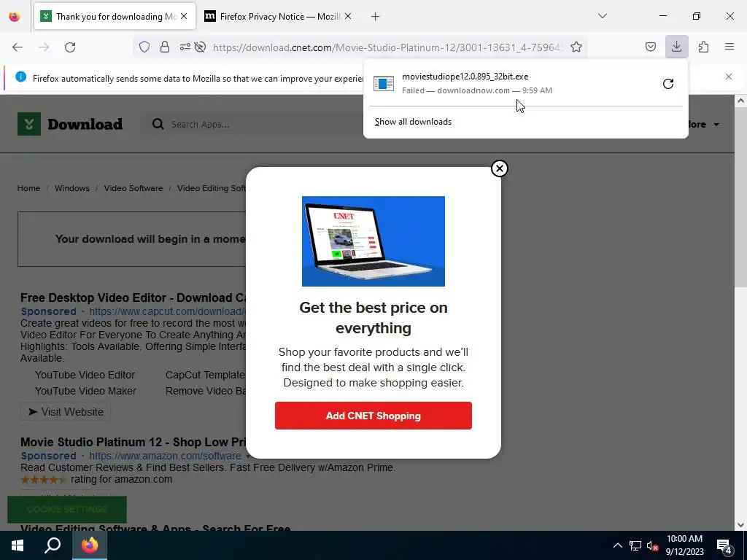Expand the list all tabs chevron
This screenshot has width=747, height=560.
click(602, 16)
